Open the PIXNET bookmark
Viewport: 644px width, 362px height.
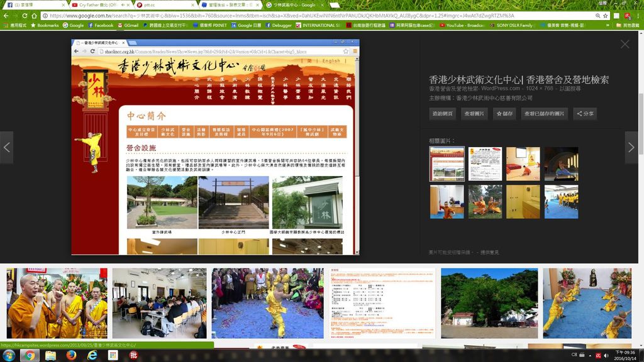point(210,25)
